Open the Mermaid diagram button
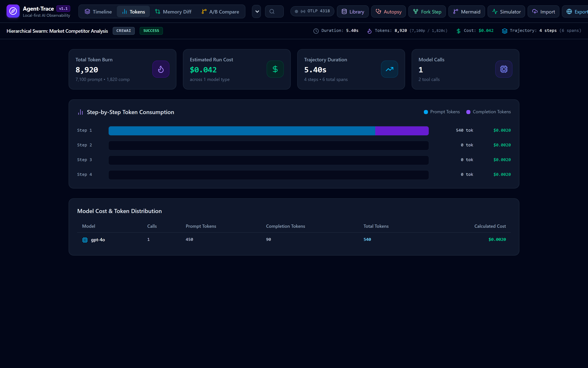Image resolution: width=588 pixels, height=368 pixels. 467,12
